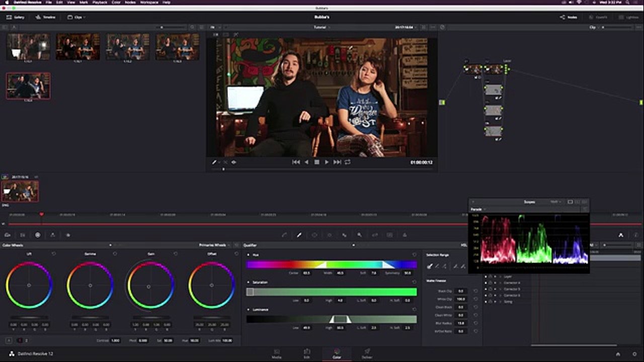Stop playback in the viewer
This screenshot has width=644, height=362.
[316, 162]
